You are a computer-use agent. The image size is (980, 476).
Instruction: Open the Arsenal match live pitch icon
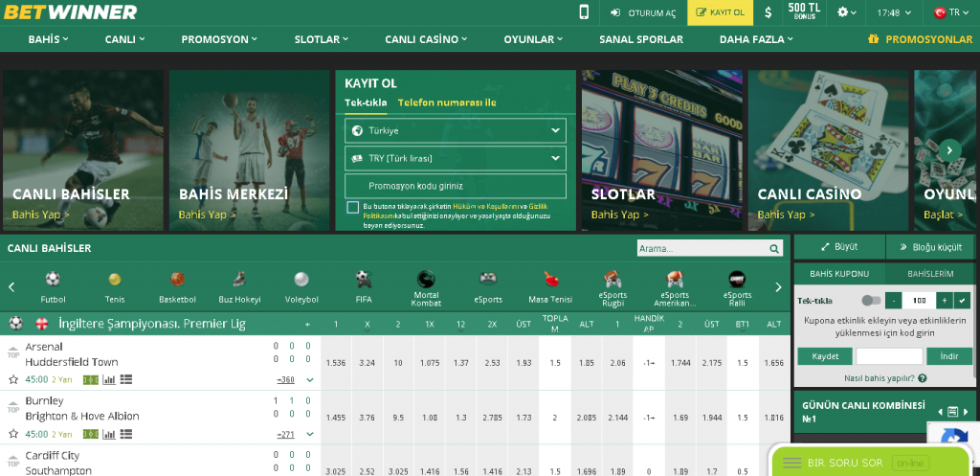(x=91, y=379)
